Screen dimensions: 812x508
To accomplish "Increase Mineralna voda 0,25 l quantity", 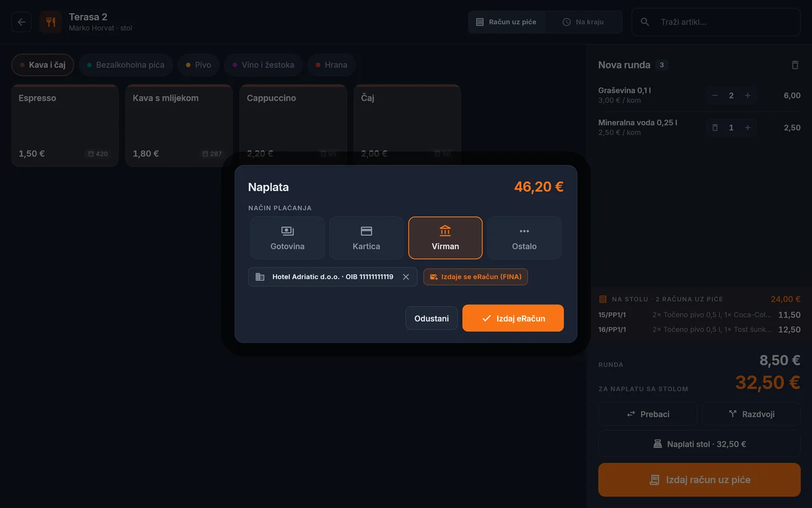I will click(x=748, y=128).
